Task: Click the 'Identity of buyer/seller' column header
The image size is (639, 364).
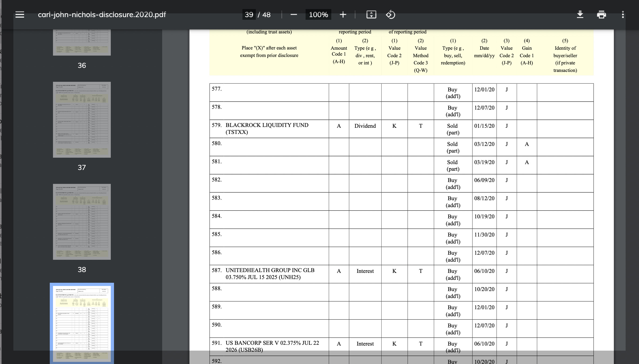Action: 565,56
